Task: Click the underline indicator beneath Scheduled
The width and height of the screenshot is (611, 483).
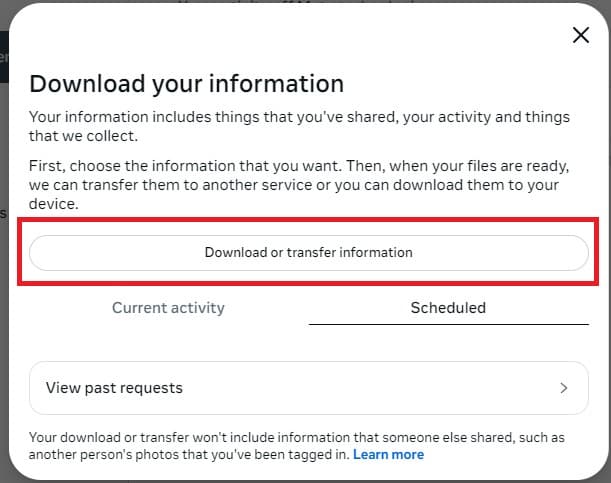Action: point(449,324)
